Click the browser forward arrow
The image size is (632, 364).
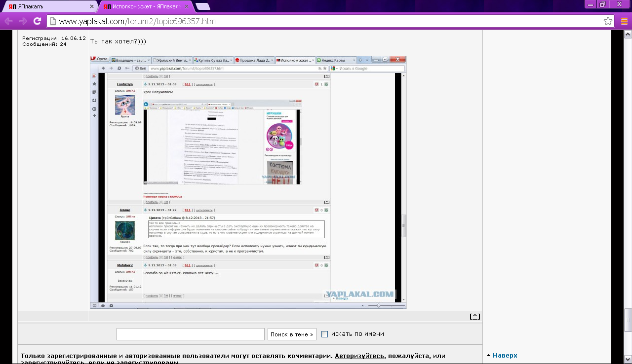(23, 21)
